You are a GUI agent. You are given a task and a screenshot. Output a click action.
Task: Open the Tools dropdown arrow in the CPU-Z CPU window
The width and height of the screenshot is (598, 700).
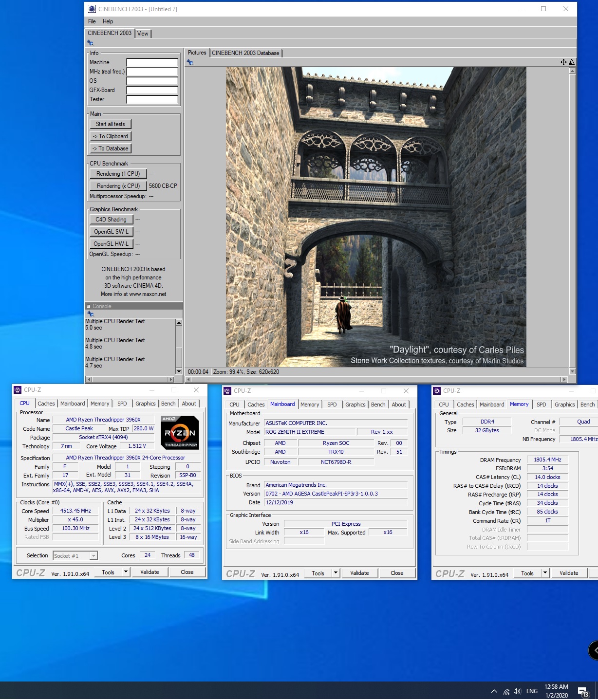coord(126,572)
